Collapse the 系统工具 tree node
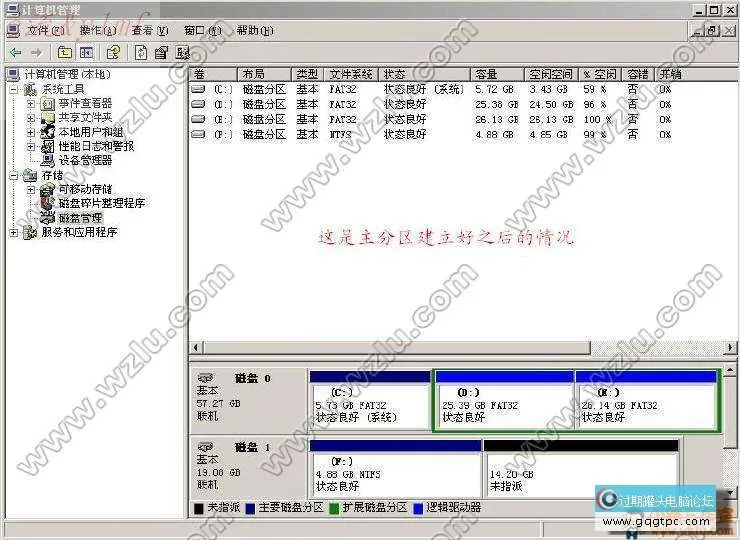Image resolution: width=740 pixels, height=540 pixels. [14, 89]
